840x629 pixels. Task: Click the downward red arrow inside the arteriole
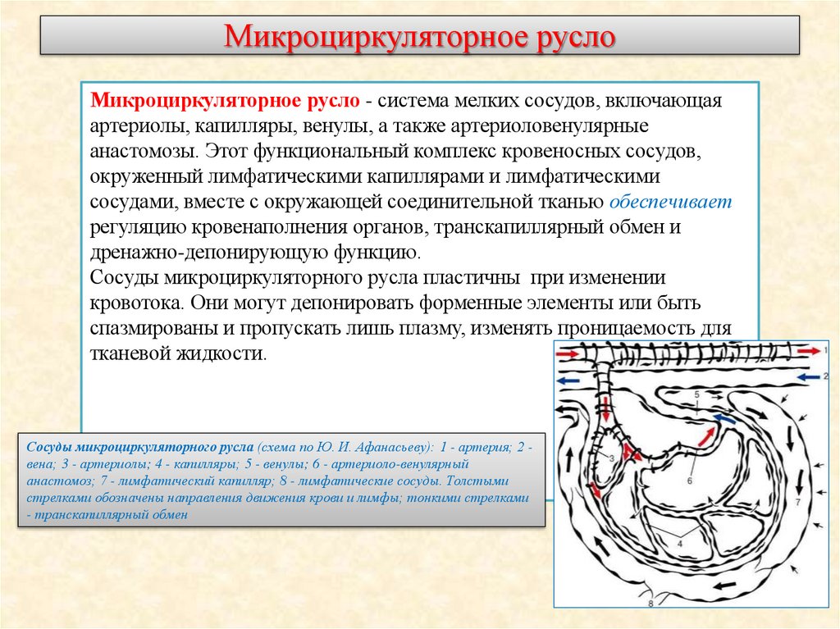click(x=605, y=410)
